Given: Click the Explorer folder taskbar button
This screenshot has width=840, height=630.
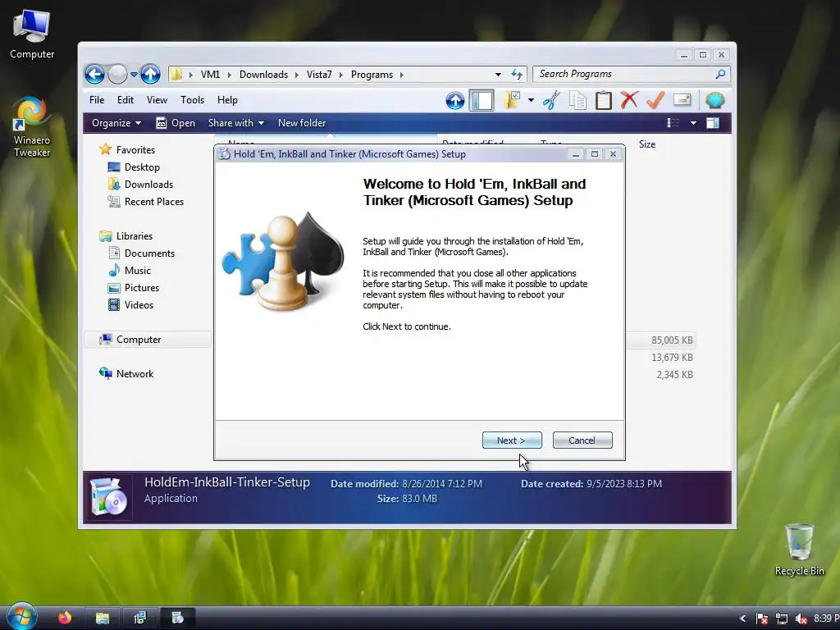Looking at the screenshot, I should tap(103, 619).
